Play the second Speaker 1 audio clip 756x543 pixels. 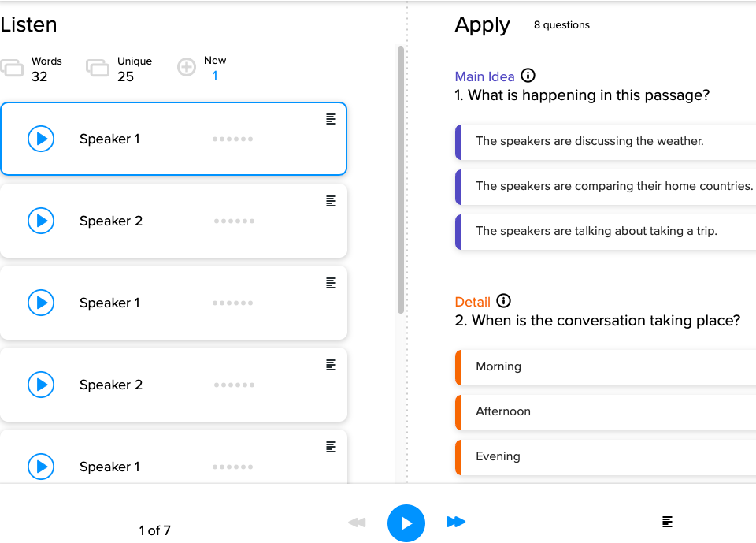click(41, 303)
